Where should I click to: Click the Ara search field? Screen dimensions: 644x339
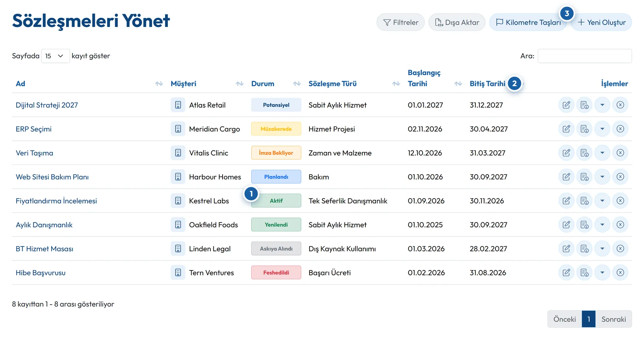[x=584, y=56]
